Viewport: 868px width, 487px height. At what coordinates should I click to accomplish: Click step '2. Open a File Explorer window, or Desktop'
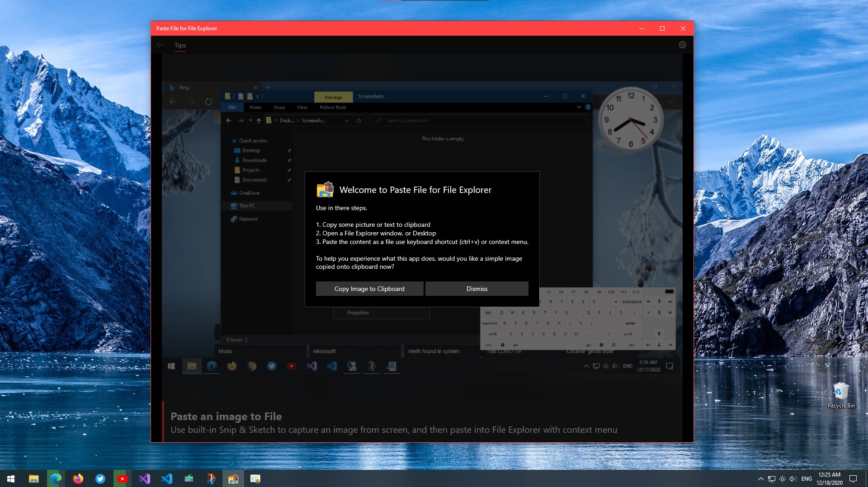(376, 233)
